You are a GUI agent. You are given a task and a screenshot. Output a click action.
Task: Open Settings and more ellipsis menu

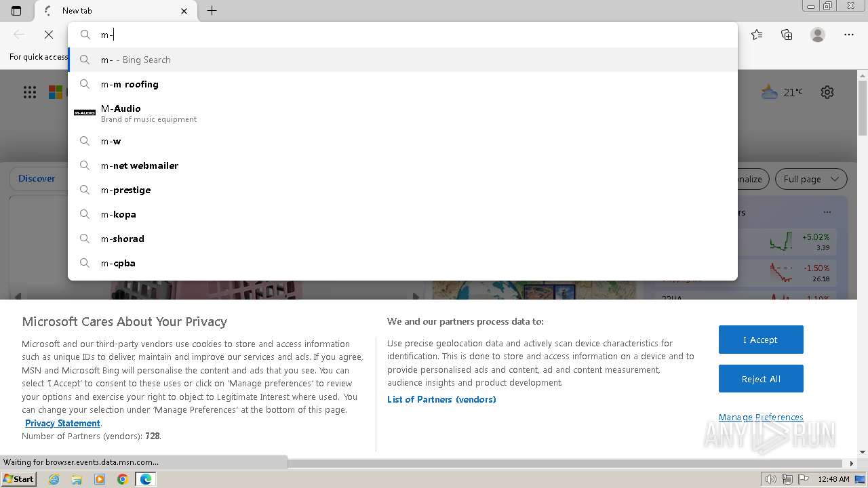[849, 35]
